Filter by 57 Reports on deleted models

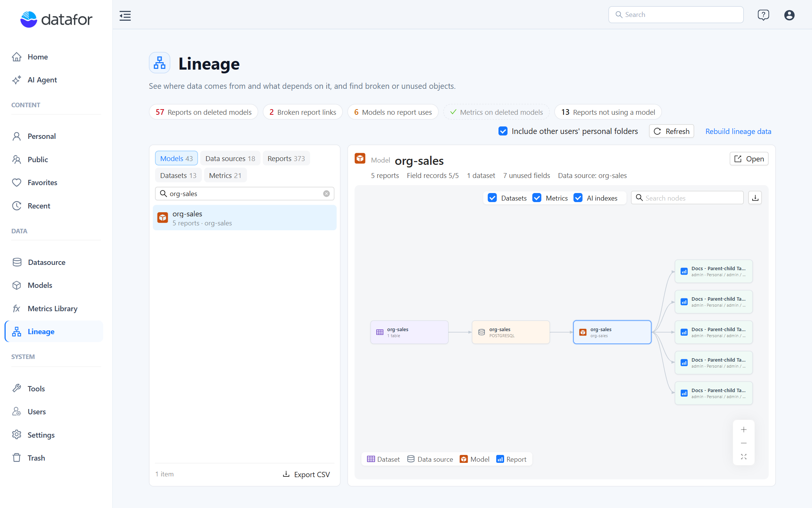coord(203,112)
